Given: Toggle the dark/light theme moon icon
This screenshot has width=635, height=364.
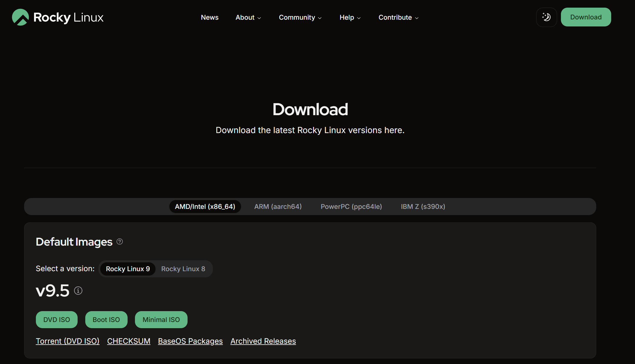Looking at the screenshot, I should click(x=547, y=17).
